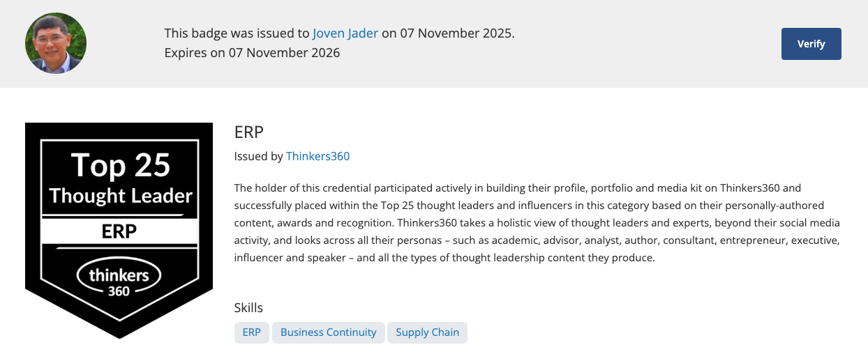Choose the Supply Chain skill tag
The image size is (868, 354).
pos(427,332)
